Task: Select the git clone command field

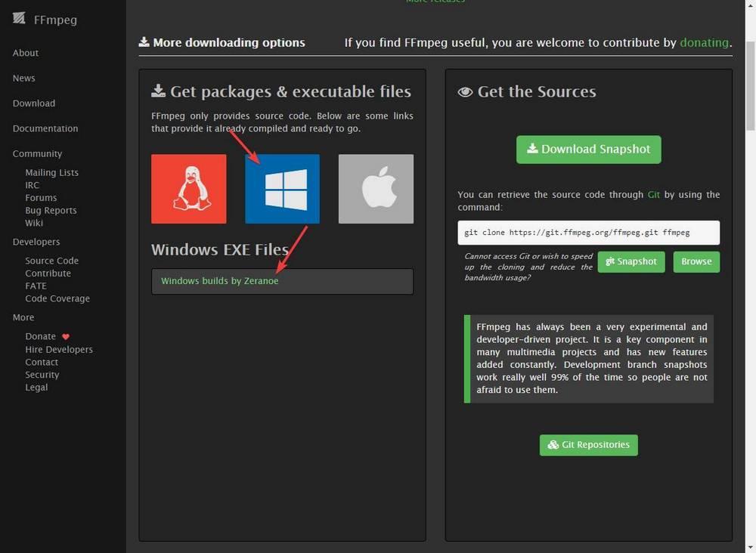Action: 589,233
